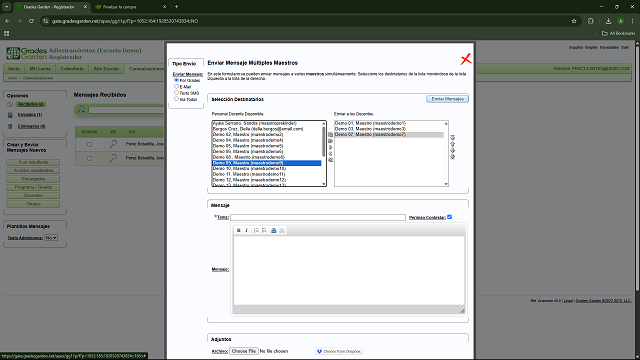Image resolution: width=640 pixels, height=360 pixels.
Task: Select Demo 01, Maestro in send list
Action: point(389,123)
